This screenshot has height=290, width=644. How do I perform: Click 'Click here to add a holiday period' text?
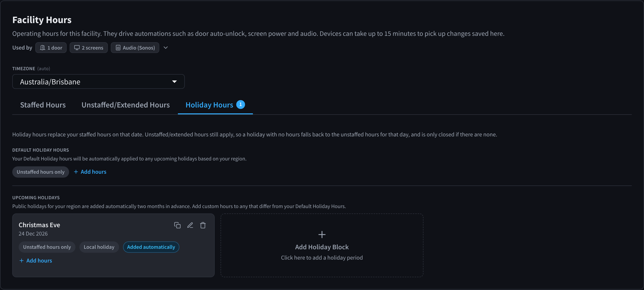(x=322, y=258)
